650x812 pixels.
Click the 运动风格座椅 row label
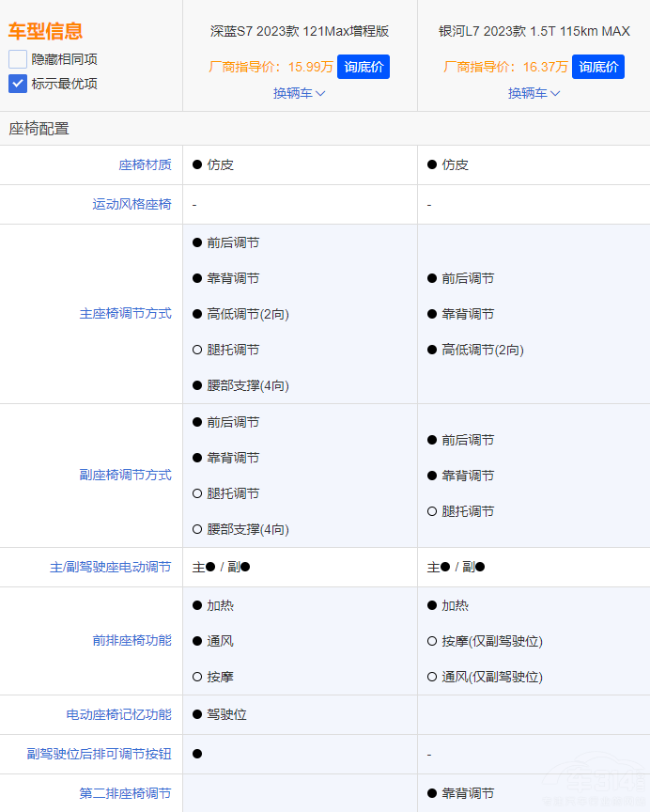pos(132,204)
